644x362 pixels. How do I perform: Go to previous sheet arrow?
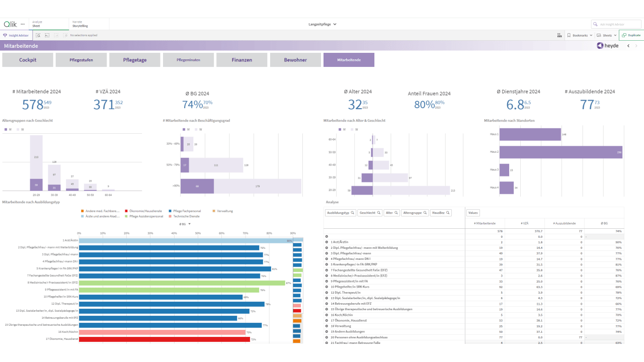point(628,46)
